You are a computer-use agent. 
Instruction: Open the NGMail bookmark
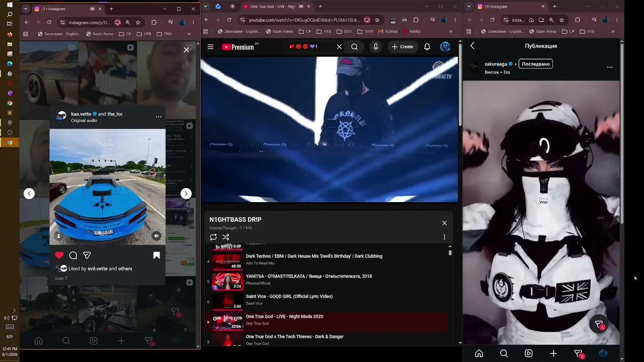[x=387, y=31]
